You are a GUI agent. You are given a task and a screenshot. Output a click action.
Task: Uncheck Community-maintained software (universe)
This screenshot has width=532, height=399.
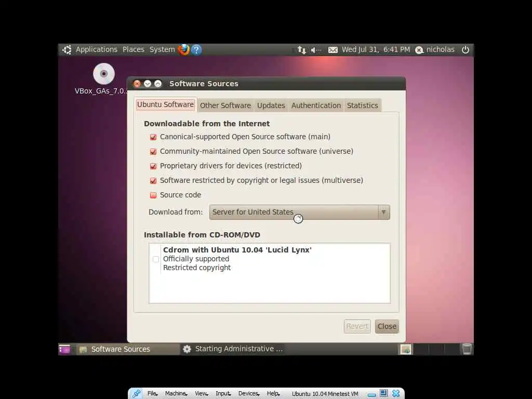[x=153, y=152]
